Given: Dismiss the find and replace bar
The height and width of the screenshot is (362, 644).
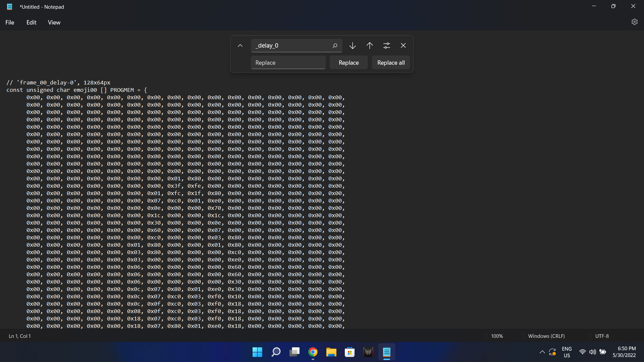Looking at the screenshot, I should [403, 45].
